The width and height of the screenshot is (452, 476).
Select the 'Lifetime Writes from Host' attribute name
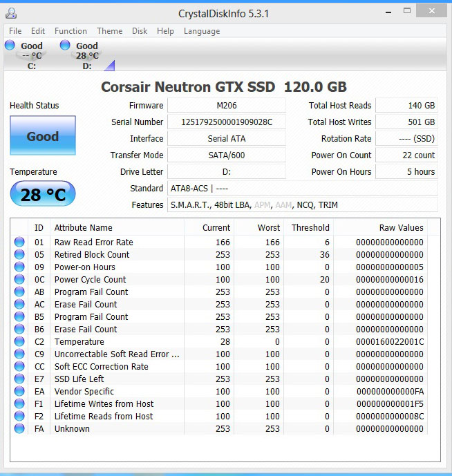(x=104, y=403)
